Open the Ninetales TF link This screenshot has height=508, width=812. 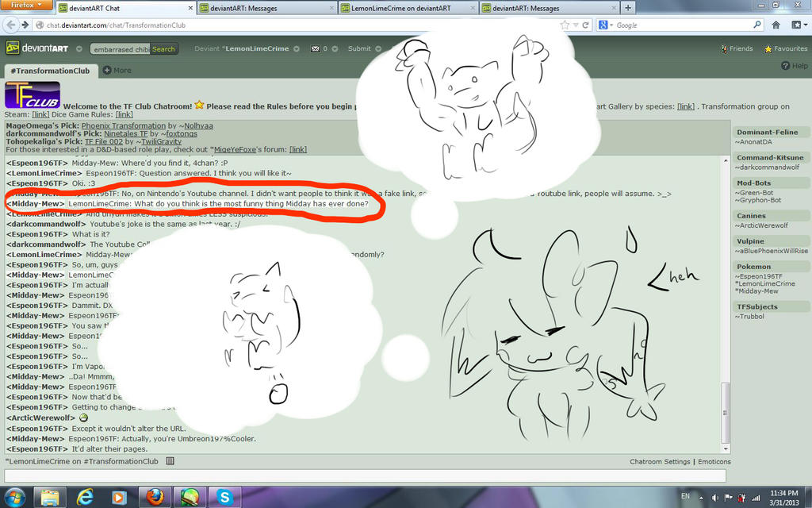click(x=126, y=133)
